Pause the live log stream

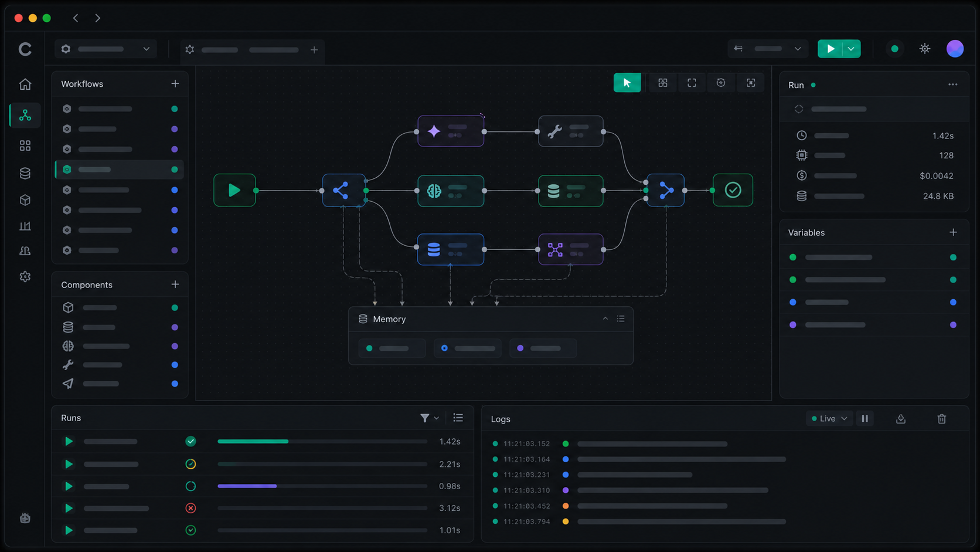pos(865,419)
